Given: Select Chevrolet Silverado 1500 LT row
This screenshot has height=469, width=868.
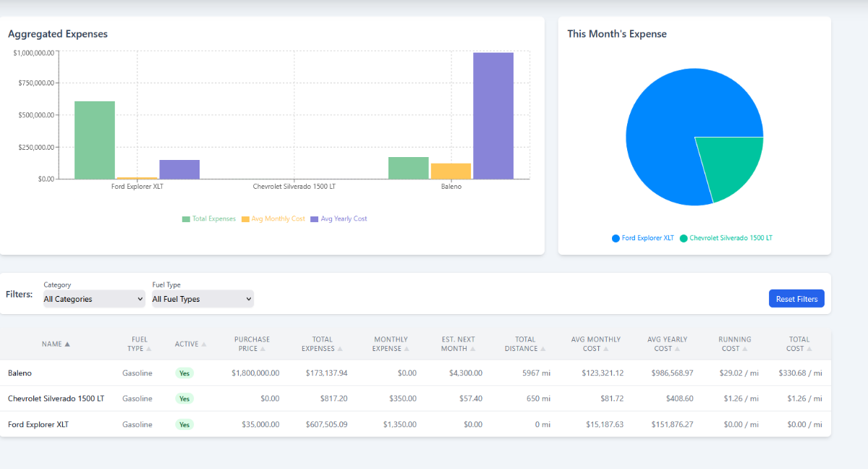Looking at the screenshot, I should tap(56, 399).
